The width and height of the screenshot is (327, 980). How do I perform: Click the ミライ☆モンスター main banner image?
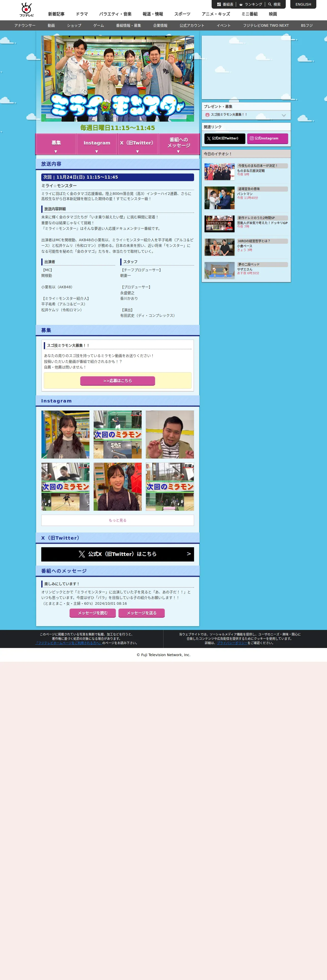point(118,79)
